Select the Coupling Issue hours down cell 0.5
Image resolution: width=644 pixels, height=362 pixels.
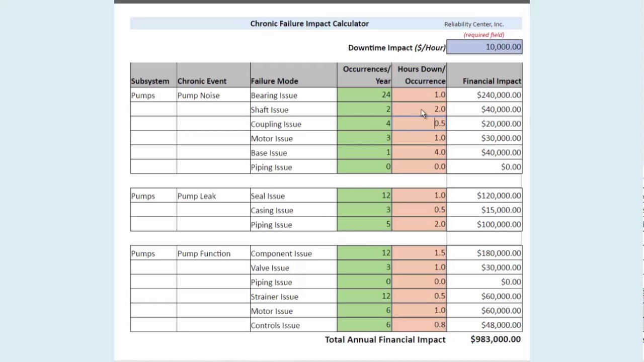coord(419,123)
